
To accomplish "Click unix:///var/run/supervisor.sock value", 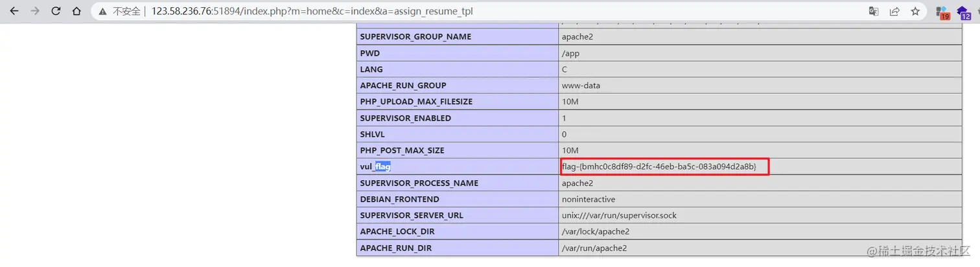I will click(x=619, y=215).
